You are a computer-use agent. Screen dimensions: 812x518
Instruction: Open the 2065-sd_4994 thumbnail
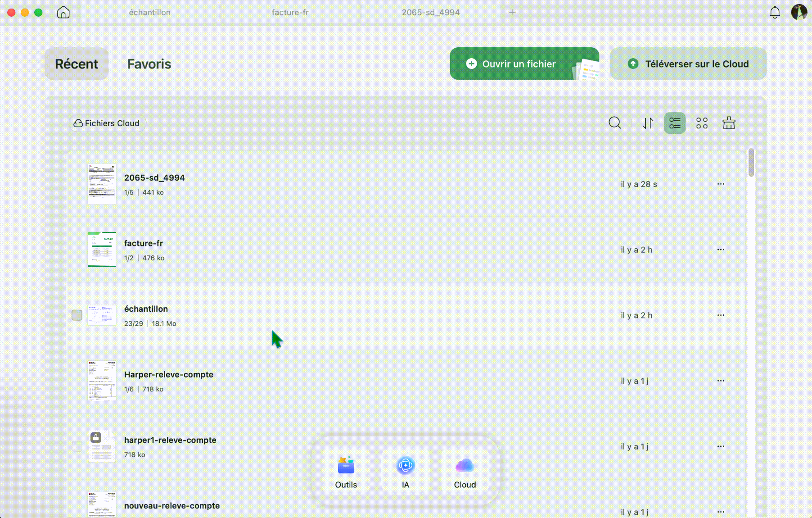click(x=102, y=184)
